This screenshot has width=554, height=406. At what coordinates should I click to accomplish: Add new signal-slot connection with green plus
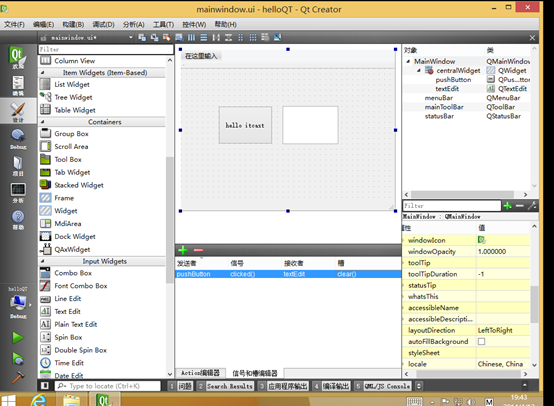click(x=183, y=251)
